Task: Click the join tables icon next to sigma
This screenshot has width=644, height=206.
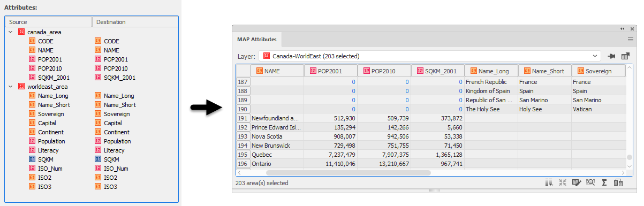Action: pyautogui.click(x=618, y=182)
